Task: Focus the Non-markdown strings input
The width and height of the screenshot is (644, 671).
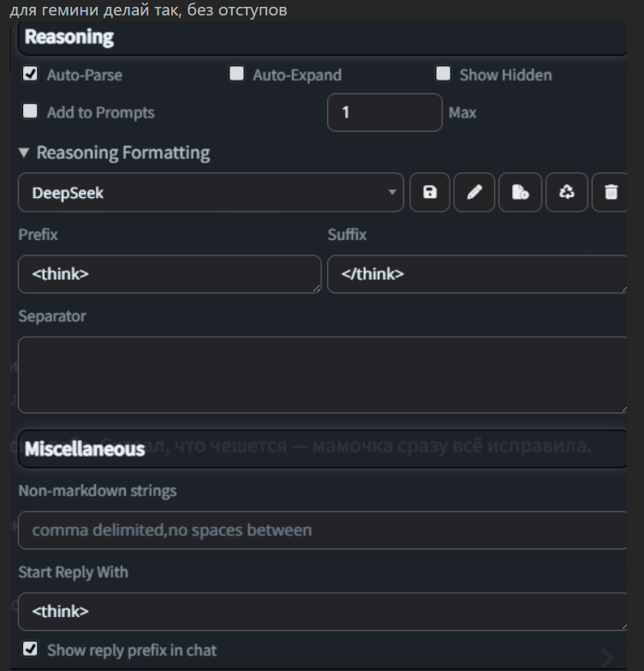Action: tap(322, 530)
